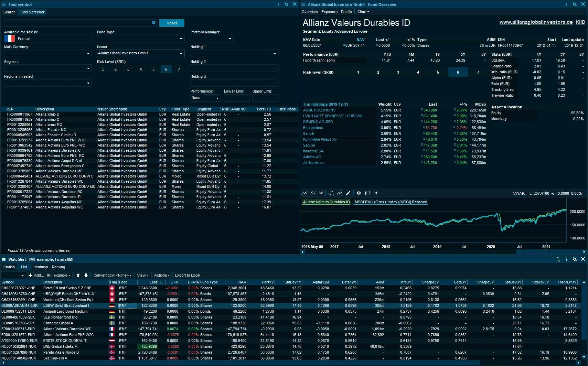Move watchlist row up with arrow
The height and width of the screenshot is (366, 588).
78,275
